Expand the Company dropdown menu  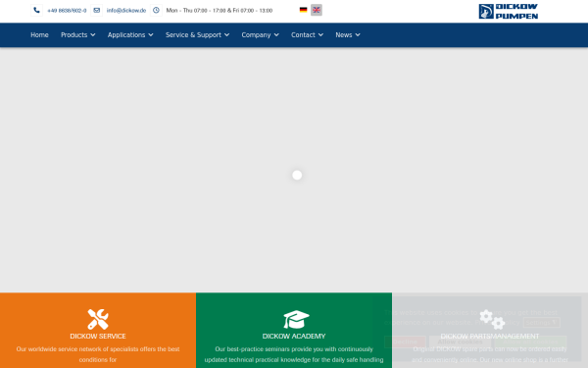tap(261, 35)
